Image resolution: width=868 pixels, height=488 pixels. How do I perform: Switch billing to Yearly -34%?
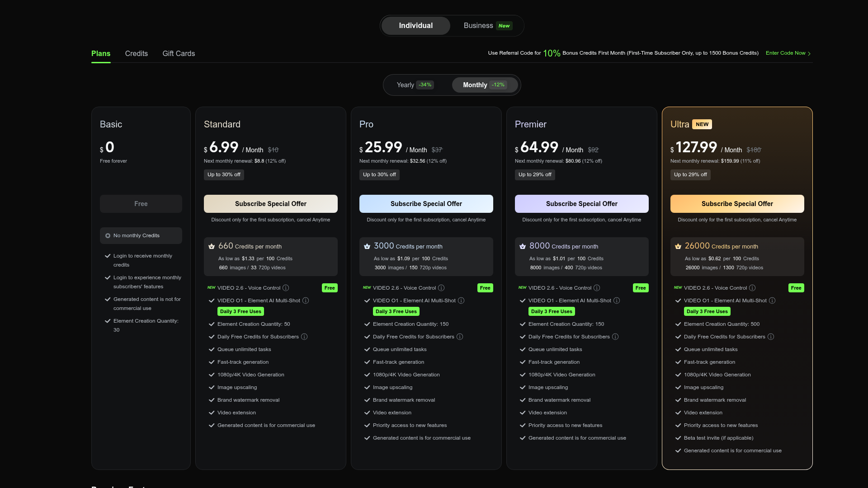coord(415,85)
